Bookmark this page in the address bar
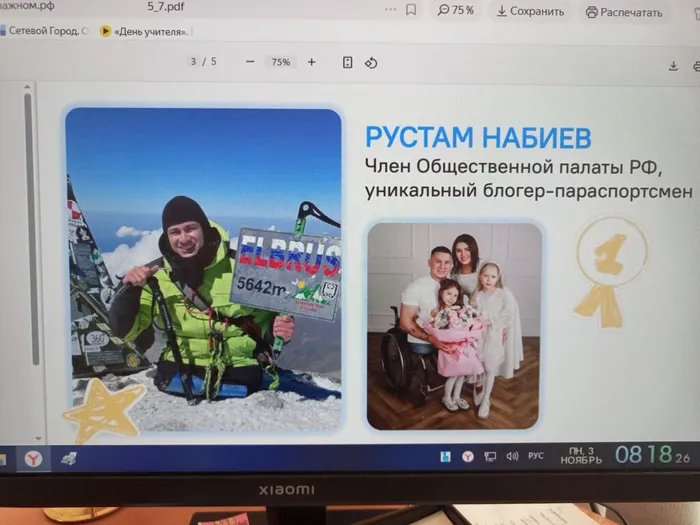Viewport: 700px width, 525px height. point(411,10)
